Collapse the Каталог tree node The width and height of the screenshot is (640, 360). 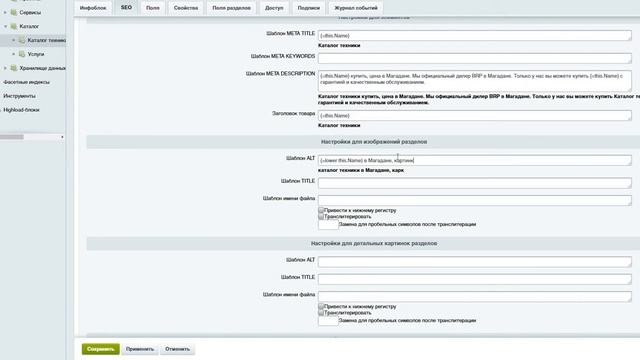[5, 27]
